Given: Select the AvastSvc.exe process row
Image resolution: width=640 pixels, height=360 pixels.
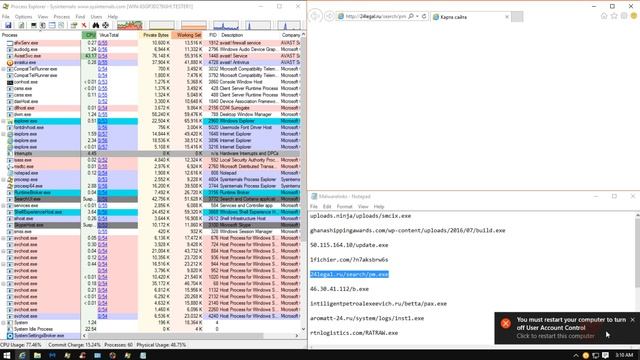Looking at the screenshot, I should pyautogui.click(x=150, y=56).
